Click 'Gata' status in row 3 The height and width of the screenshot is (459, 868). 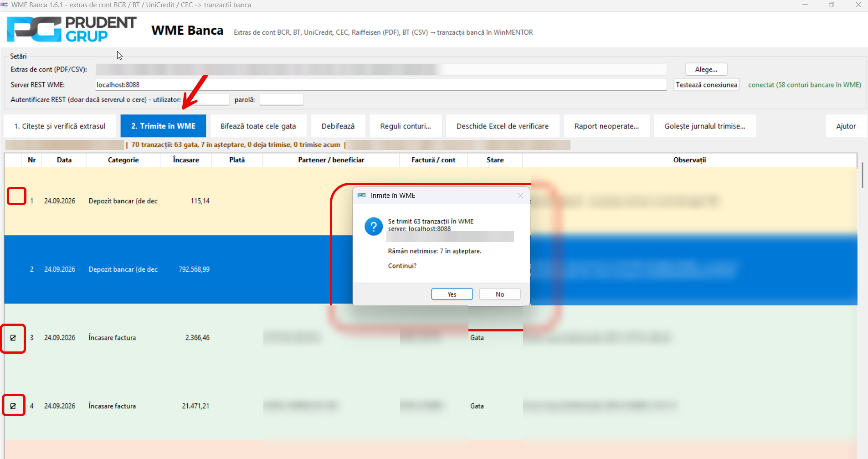pyautogui.click(x=477, y=338)
